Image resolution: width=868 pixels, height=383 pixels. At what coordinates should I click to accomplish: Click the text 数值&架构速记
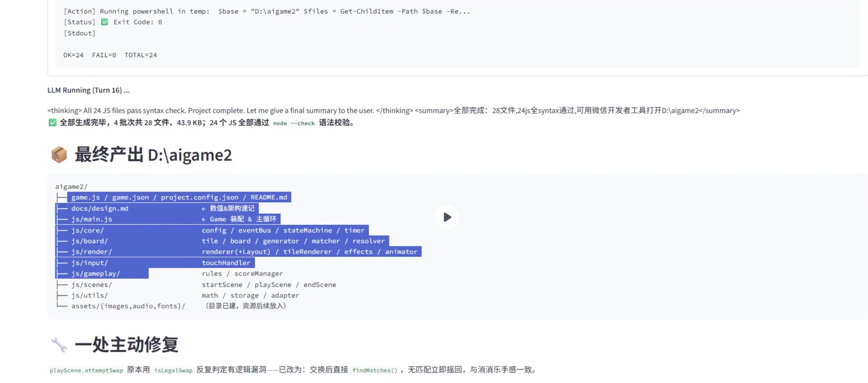tap(232, 208)
